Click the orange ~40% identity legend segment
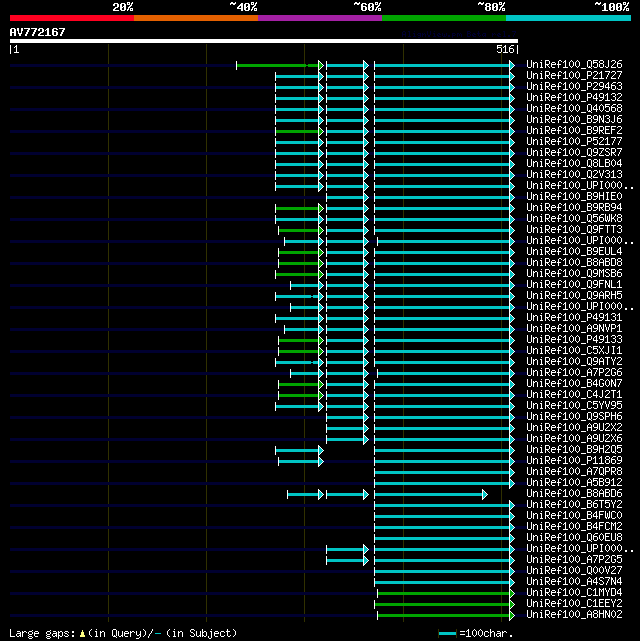Image resolution: width=640 pixels, height=641 pixels. coord(196,18)
